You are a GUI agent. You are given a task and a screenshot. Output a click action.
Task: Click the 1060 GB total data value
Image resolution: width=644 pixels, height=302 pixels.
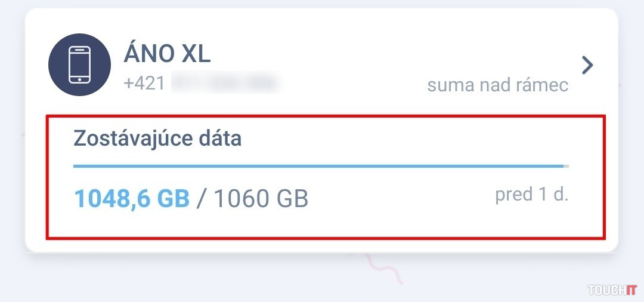coord(261,199)
